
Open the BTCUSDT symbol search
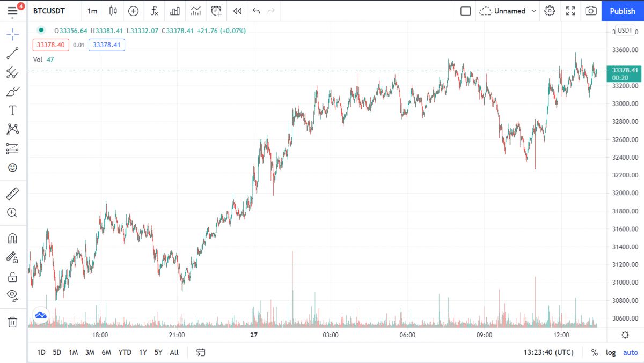[x=49, y=11]
